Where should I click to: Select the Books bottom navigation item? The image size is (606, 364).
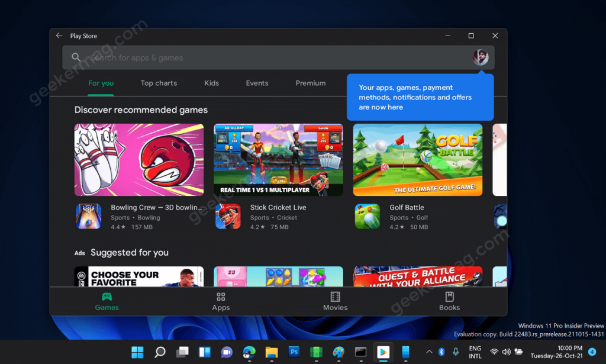(449, 301)
